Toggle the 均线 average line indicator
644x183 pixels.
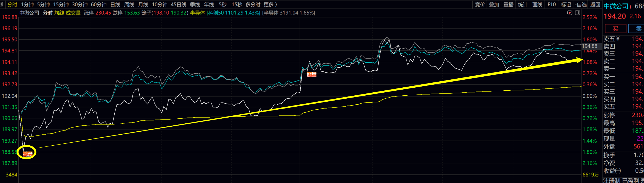(59, 13)
